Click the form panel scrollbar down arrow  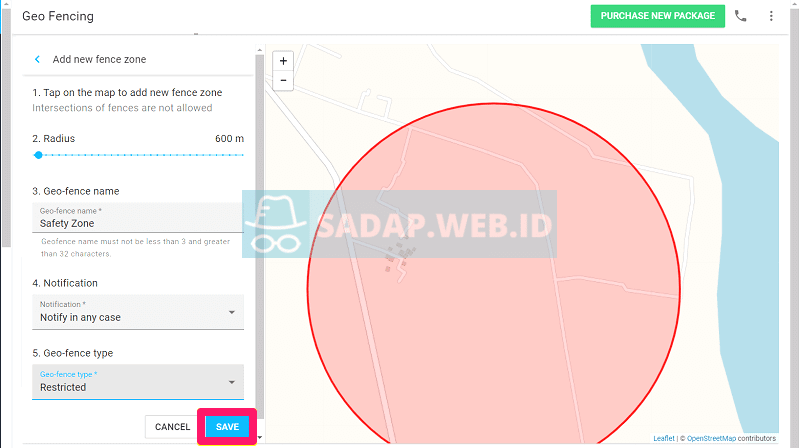click(260, 437)
